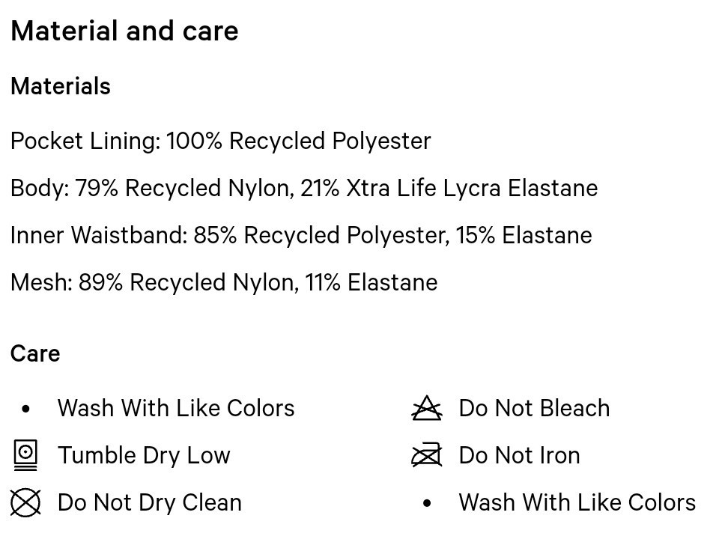
Task: Click the Do Not Iron icon
Action: 427,455
